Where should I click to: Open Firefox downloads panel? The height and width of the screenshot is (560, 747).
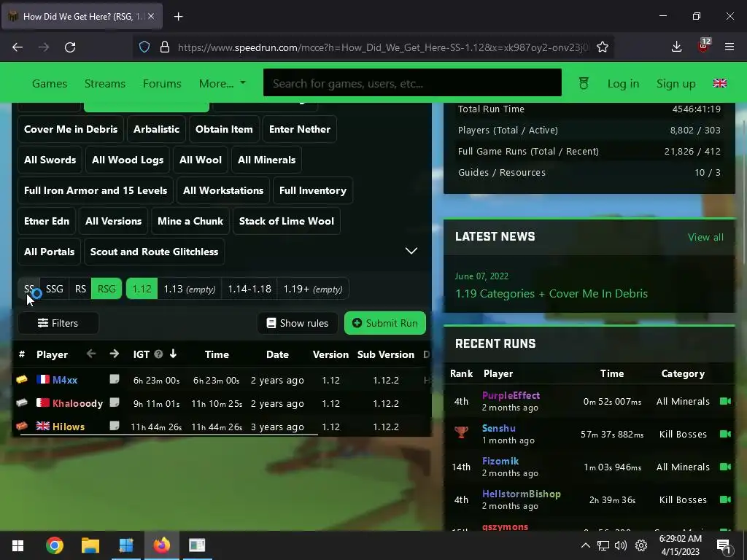[676, 47]
